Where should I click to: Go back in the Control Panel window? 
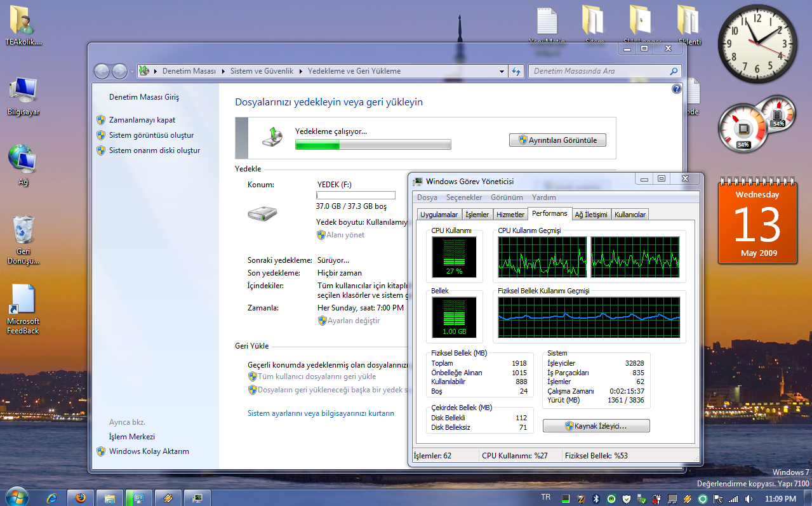[x=102, y=71]
